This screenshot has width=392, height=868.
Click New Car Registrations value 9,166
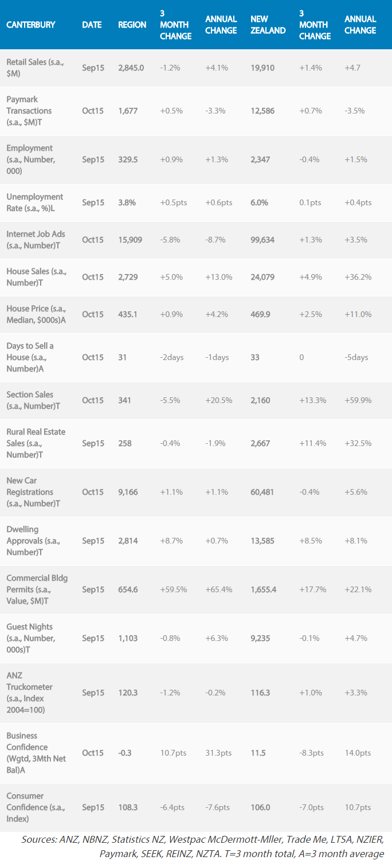pyautogui.click(x=128, y=492)
